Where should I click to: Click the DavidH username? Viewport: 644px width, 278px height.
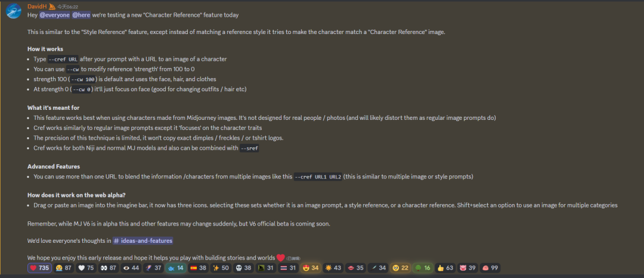coord(37,7)
